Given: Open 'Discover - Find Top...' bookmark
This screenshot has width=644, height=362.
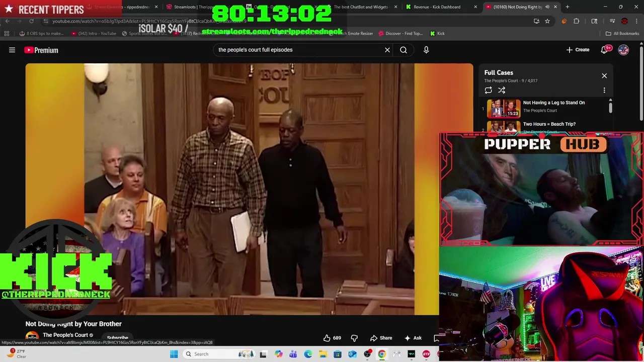Looking at the screenshot, I should coord(400,34).
